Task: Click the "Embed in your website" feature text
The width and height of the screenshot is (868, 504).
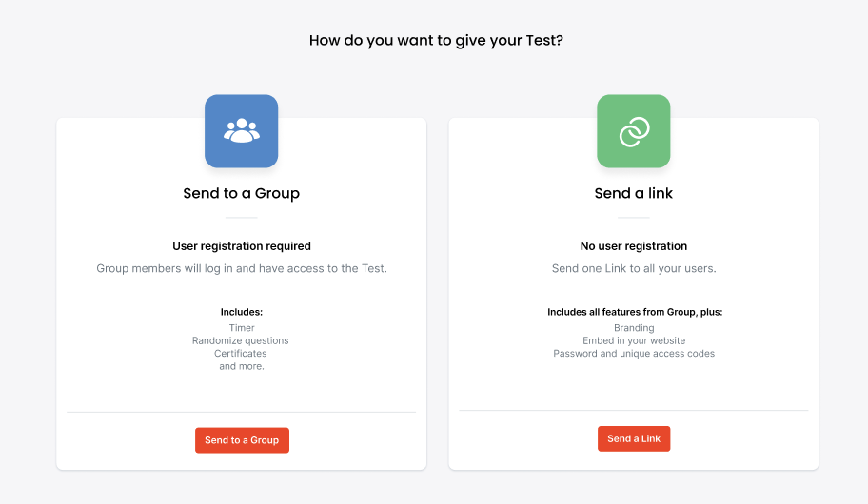Action: coord(633,340)
